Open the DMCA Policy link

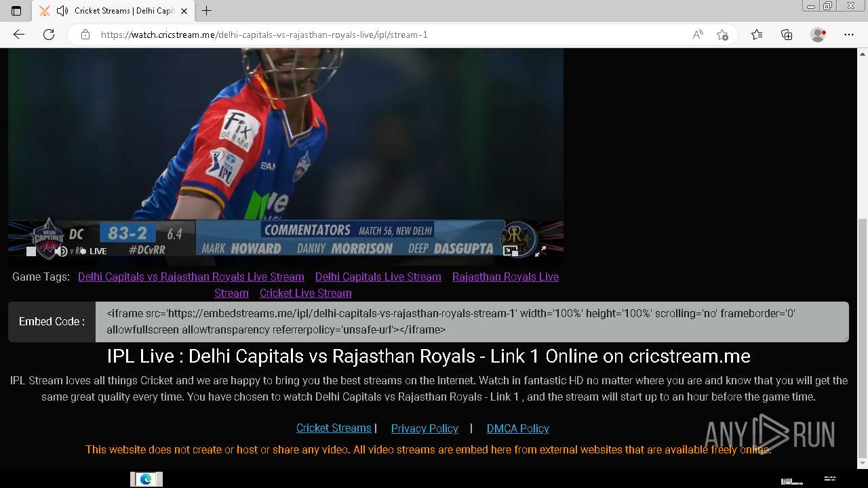[x=518, y=428]
